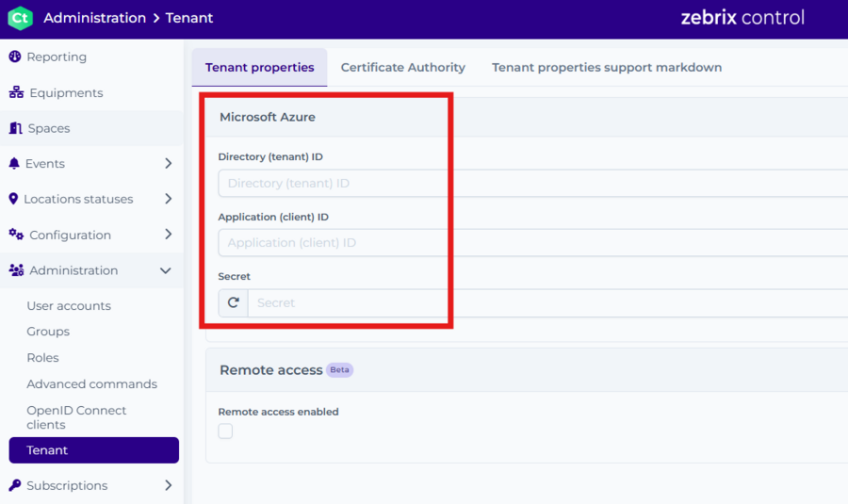The height and width of the screenshot is (504, 848).
Task: Expand the Locations statuses chevron
Action: [169, 199]
